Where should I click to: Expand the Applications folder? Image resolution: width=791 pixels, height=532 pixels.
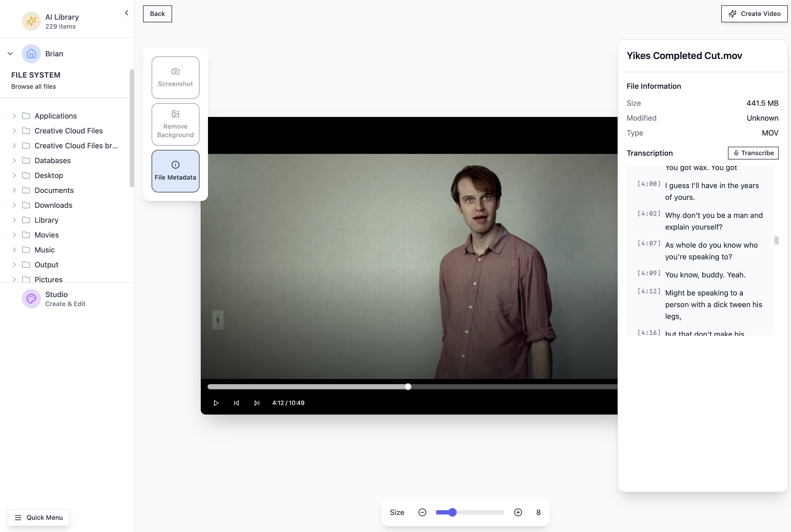[14, 116]
